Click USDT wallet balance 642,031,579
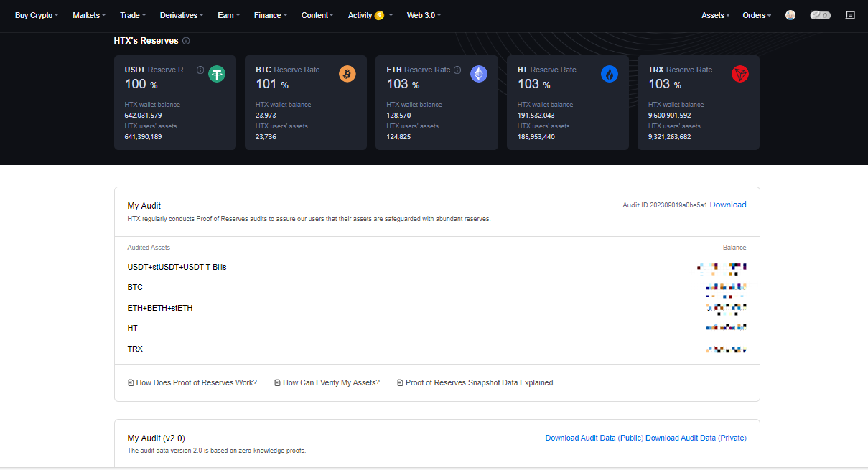 pos(143,115)
